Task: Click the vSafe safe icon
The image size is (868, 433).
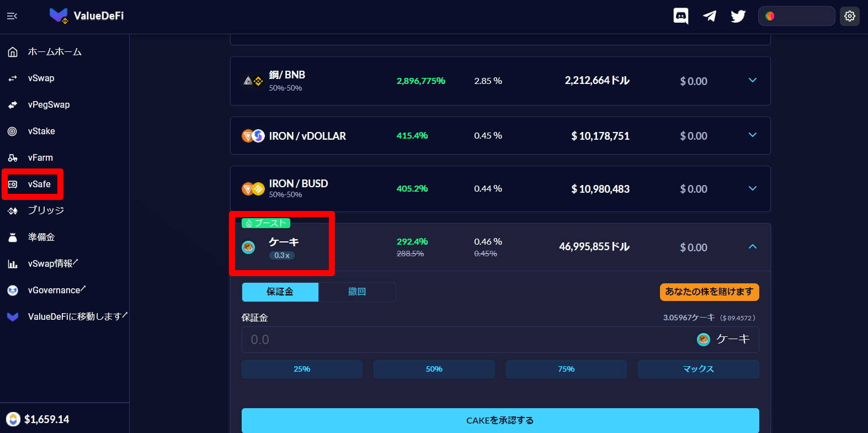Action: (13, 184)
